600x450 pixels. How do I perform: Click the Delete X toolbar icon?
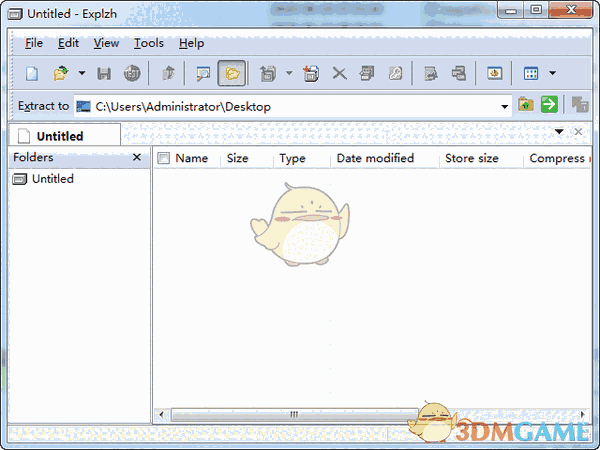[339, 73]
